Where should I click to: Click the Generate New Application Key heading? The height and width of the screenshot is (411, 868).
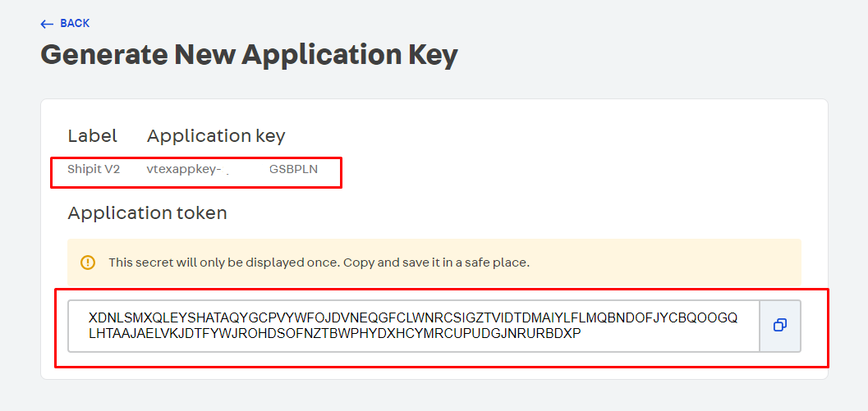coord(249,55)
